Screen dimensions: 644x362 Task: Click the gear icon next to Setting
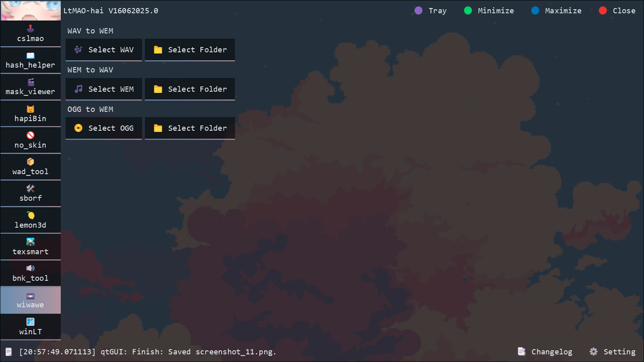(x=594, y=352)
